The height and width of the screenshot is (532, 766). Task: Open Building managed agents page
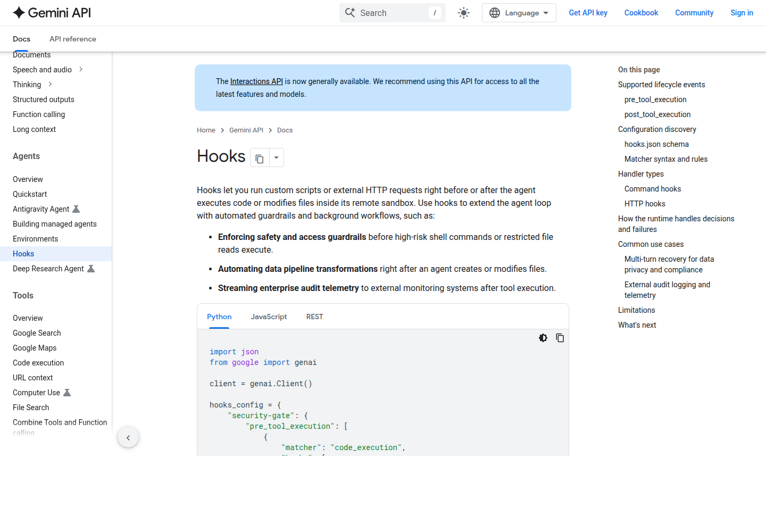click(55, 224)
